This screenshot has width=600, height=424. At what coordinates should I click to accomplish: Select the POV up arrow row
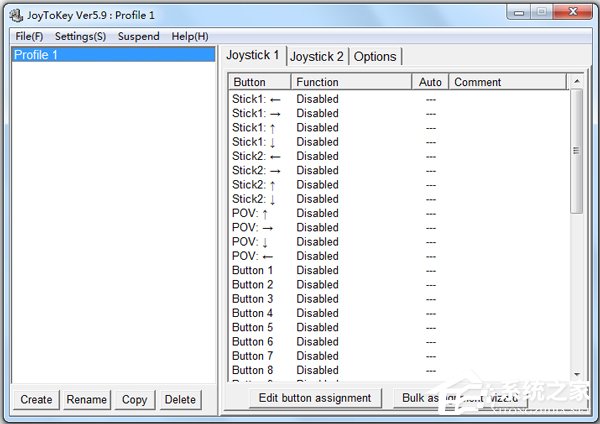[251, 213]
